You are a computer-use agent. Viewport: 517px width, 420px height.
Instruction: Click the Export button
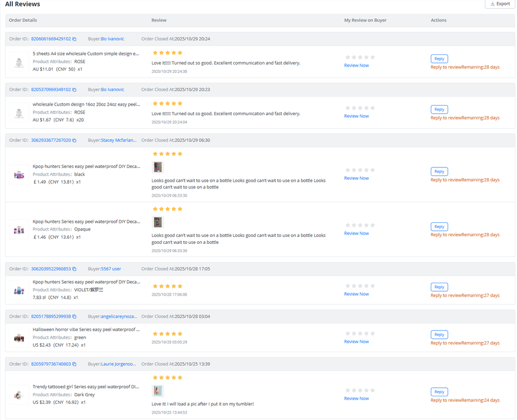(x=500, y=4)
